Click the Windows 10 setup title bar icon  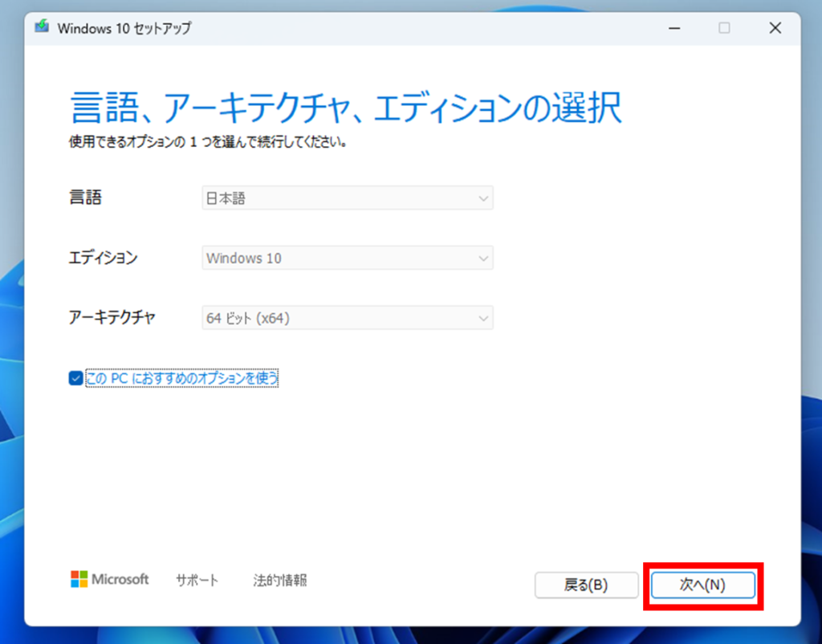tap(42, 26)
